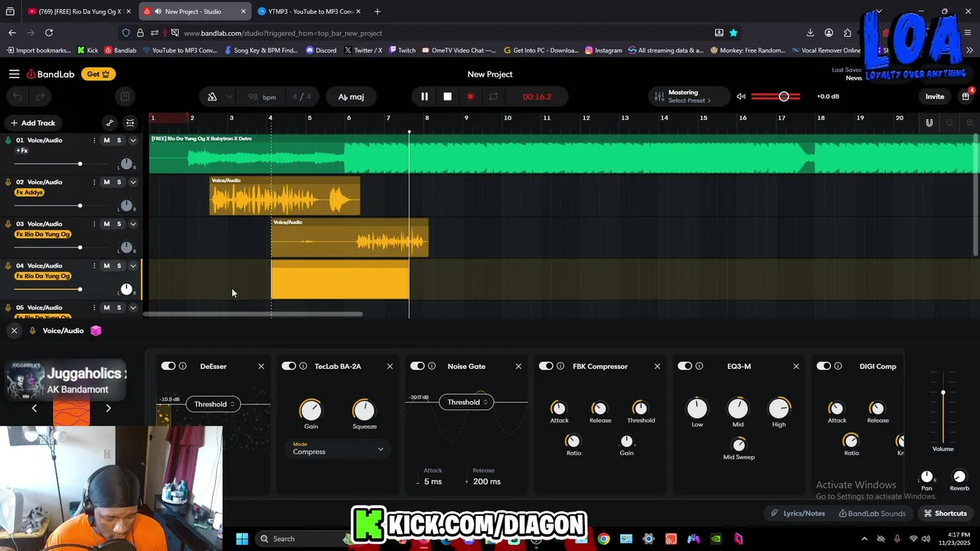Click the microphone icon of track 04
The height and width of the screenshot is (551, 980).
(8, 266)
